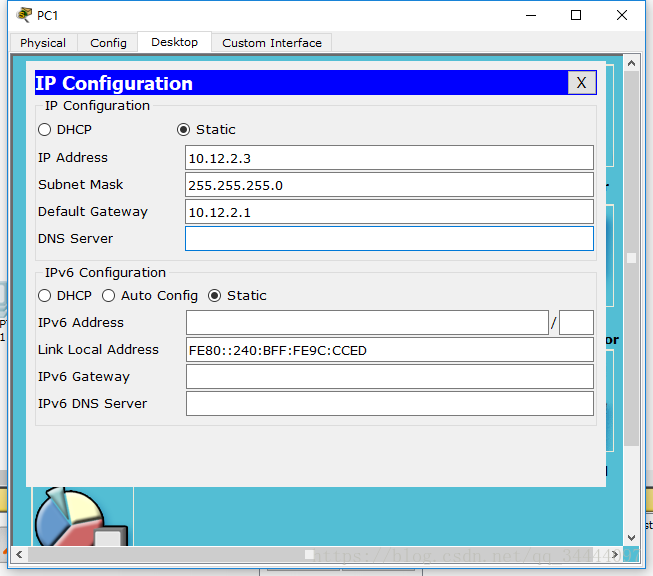Click the vertical scrollbar thumb
Viewport: 653px width, 576px height.
tap(631, 258)
